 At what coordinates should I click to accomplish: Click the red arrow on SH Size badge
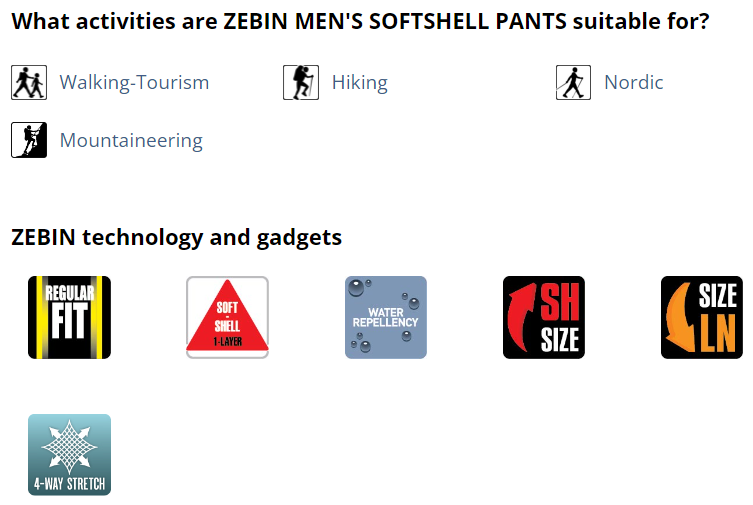tap(522, 317)
